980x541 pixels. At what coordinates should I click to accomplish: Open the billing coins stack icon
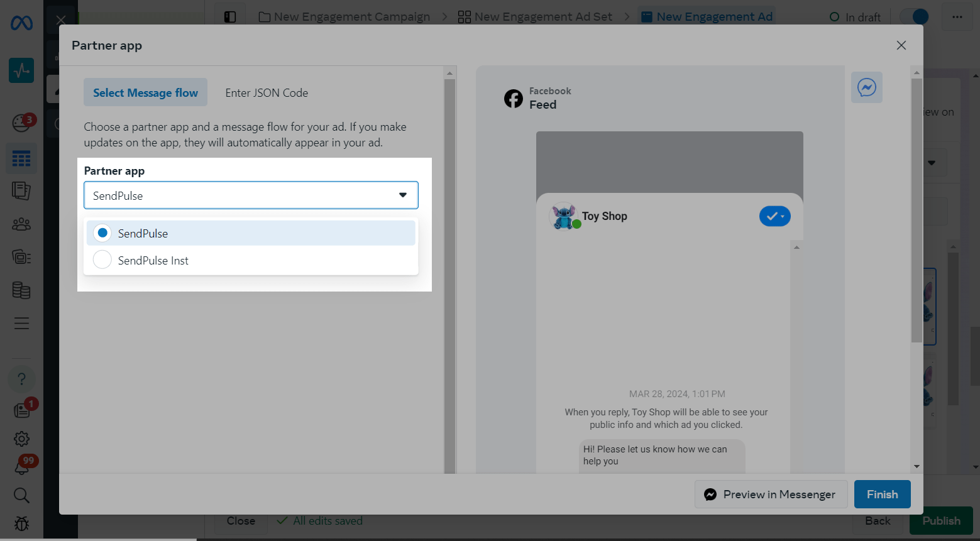tap(21, 290)
